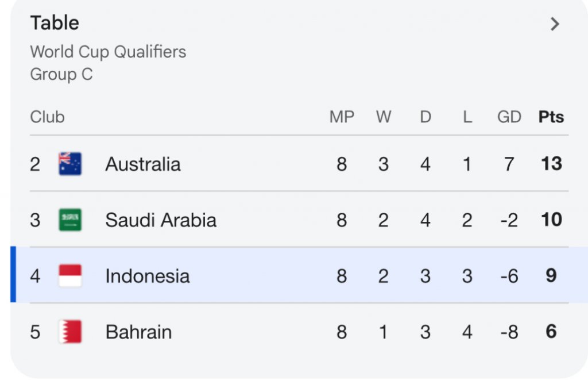588x380 pixels.
Task: Click the Bahrain flag icon
Action: [70, 332]
